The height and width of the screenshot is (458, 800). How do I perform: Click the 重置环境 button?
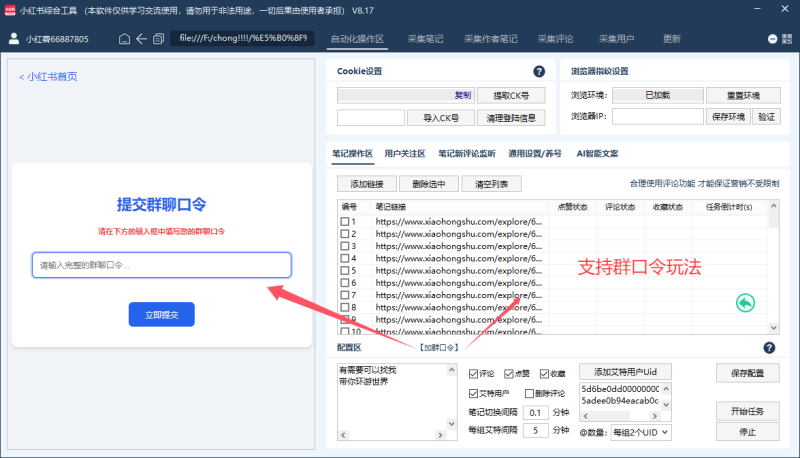point(743,95)
